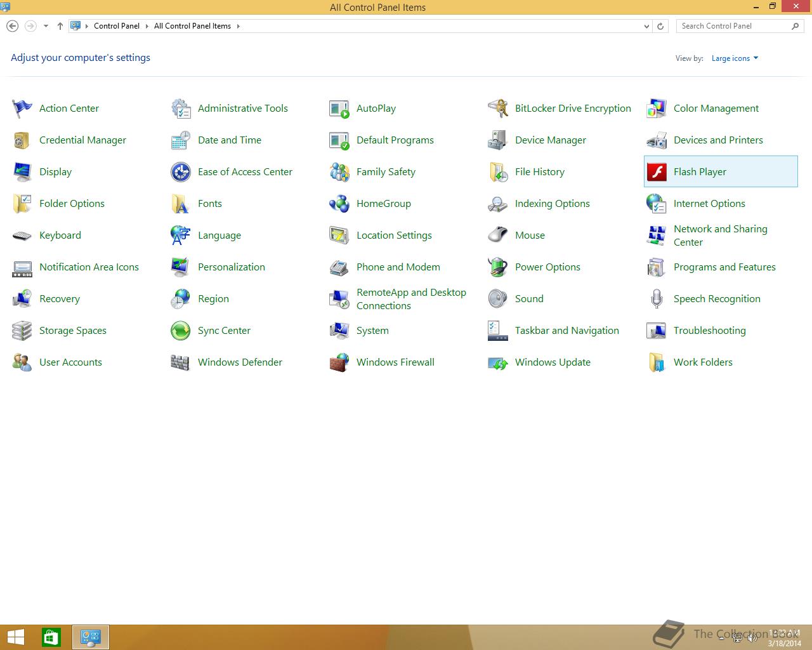Open the 'View by: Large icons' dropdown
Viewport: 812px width, 650px height.
(735, 58)
